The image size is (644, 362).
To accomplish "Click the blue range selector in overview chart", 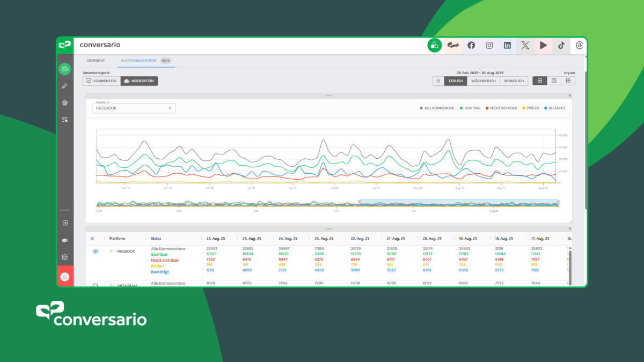I will [x=459, y=202].
